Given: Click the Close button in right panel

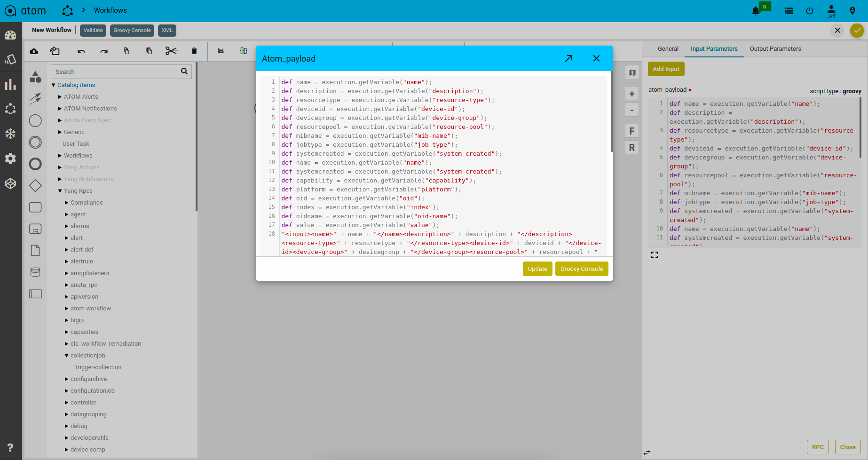Looking at the screenshot, I should 848,447.
